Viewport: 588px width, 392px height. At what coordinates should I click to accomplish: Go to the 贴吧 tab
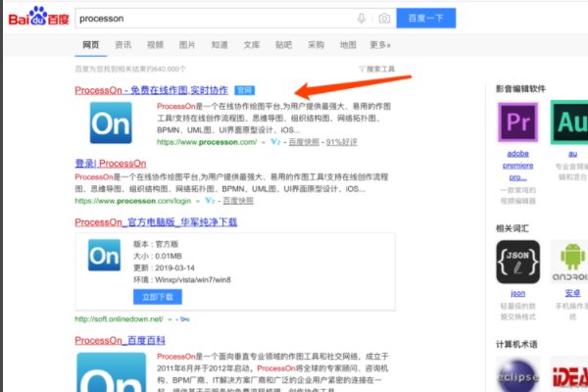[283, 45]
